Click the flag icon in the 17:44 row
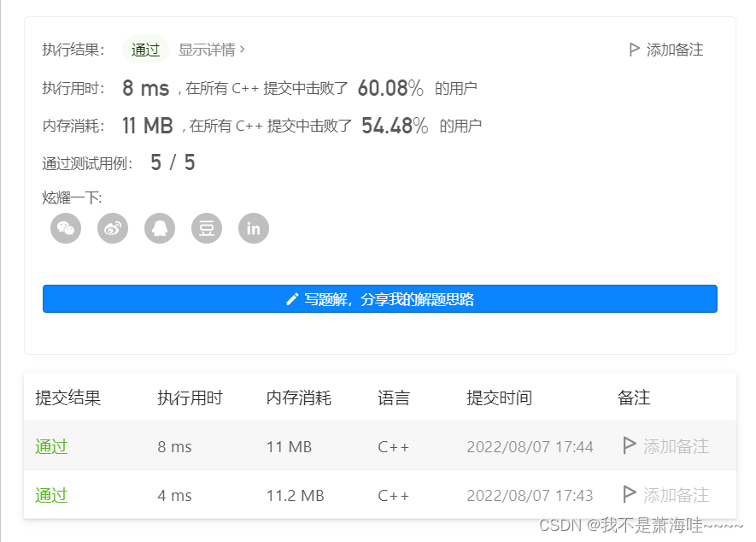This screenshot has height=542, width=756. pyautogui.click(x=630, y=445)
